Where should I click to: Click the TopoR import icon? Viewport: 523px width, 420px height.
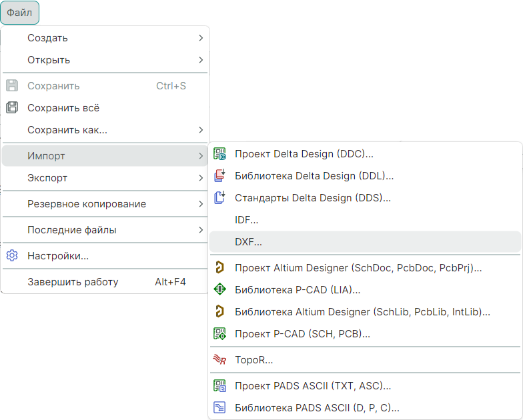219,360
